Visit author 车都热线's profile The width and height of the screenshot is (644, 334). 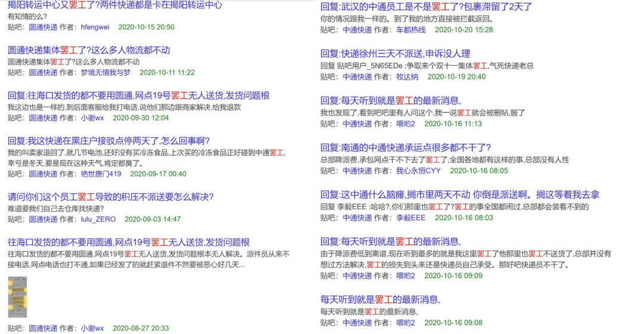tap(411, 30)
